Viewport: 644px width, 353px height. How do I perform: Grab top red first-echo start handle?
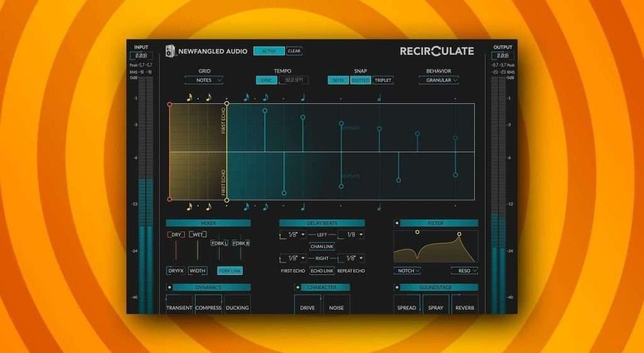pyautogui.click(x=169, y=105)
